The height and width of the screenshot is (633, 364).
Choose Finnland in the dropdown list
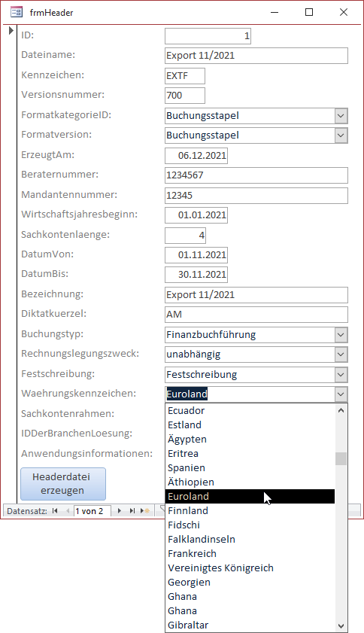coord(250,510)
